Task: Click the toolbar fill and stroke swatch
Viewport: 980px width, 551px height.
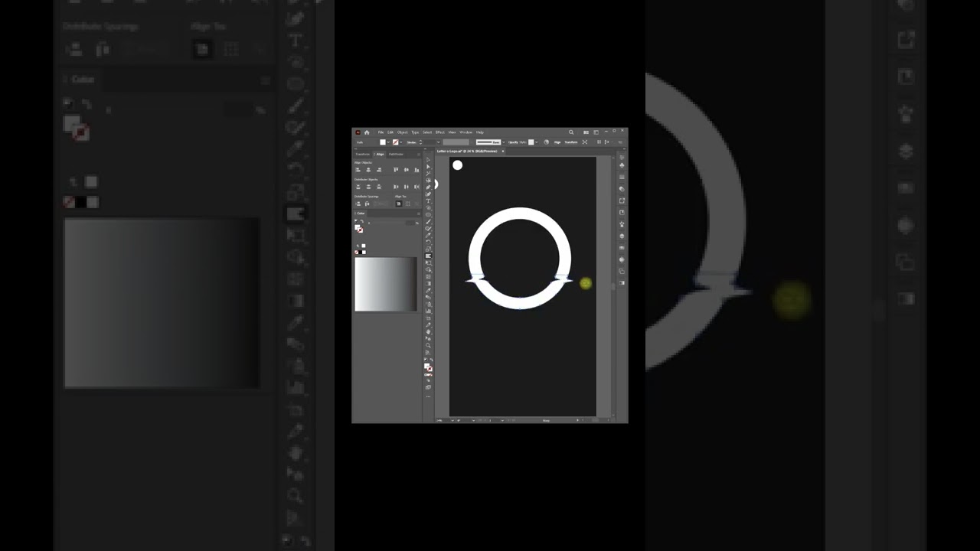Action: pos(428,367)
